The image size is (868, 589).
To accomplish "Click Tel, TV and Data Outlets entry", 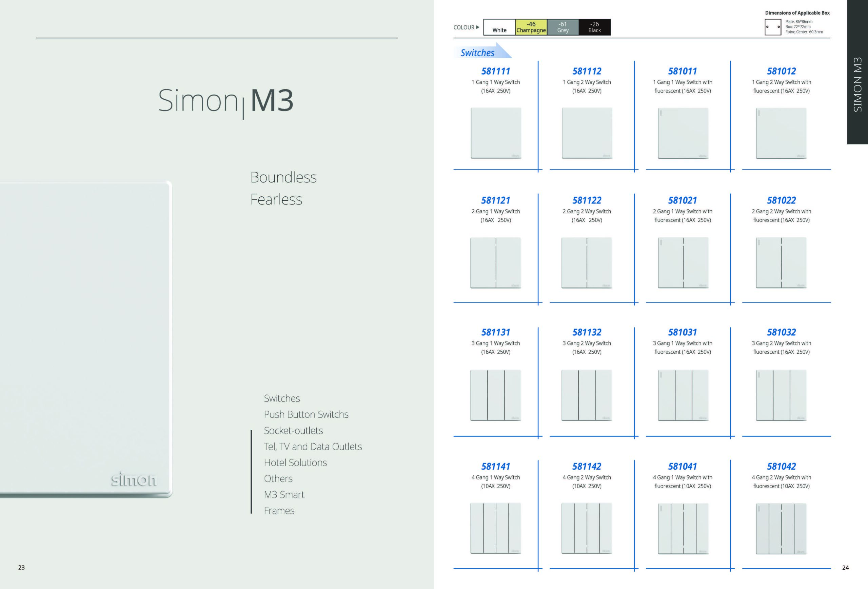I will (x=313, y=446).
